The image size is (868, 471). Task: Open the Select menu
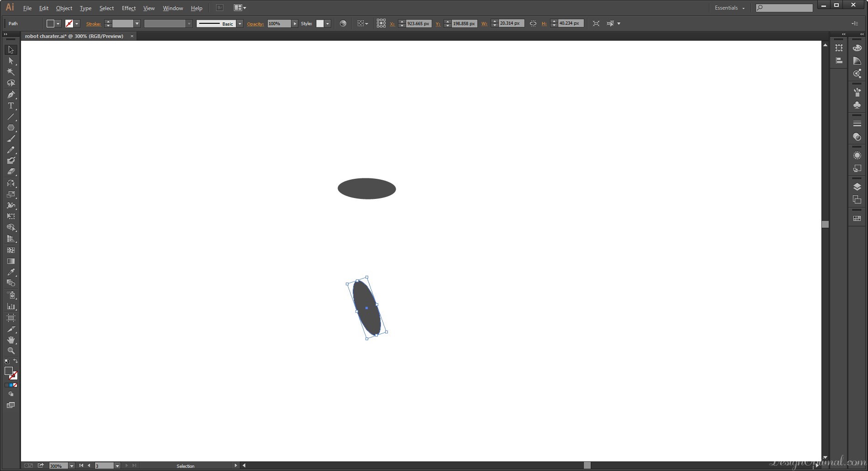(x=106, y=8)
